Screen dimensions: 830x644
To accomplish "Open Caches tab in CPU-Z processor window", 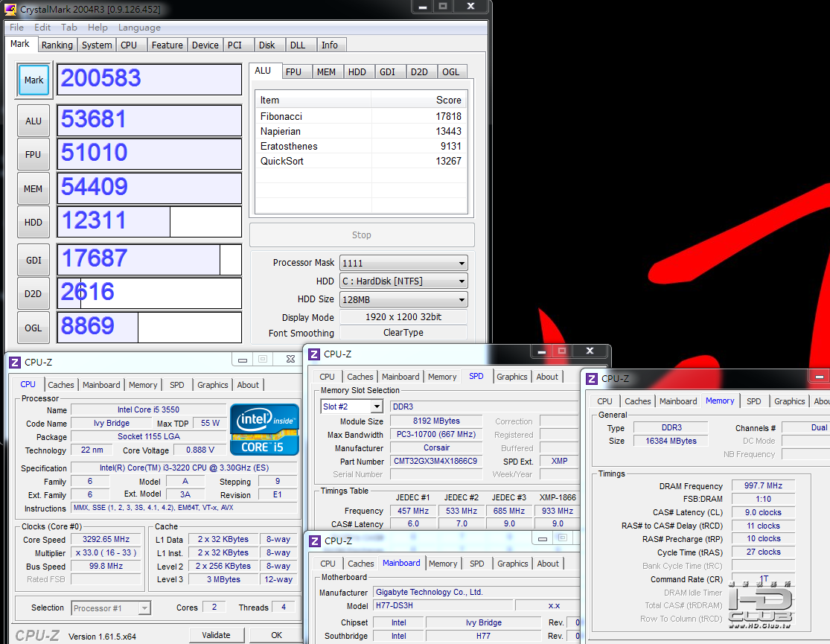I will click(x=61, y=385).
